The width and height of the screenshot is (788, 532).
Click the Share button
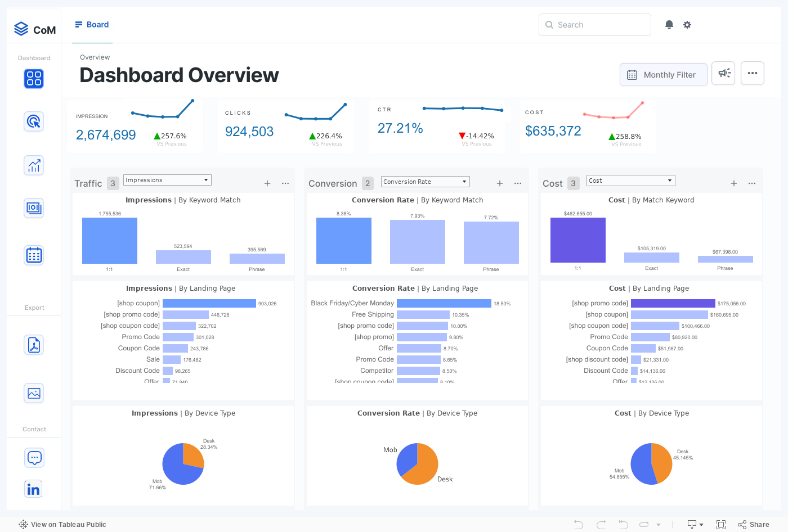pyautogui.click(x=754, y=525)
